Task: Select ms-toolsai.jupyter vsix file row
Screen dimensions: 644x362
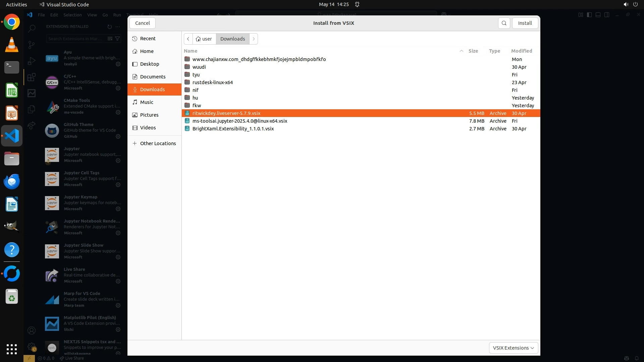Action: click(x=239, y=121)
